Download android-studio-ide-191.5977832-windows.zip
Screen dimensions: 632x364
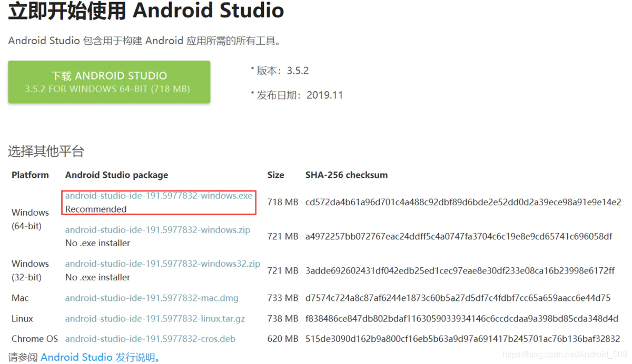(x=157, y=230)
